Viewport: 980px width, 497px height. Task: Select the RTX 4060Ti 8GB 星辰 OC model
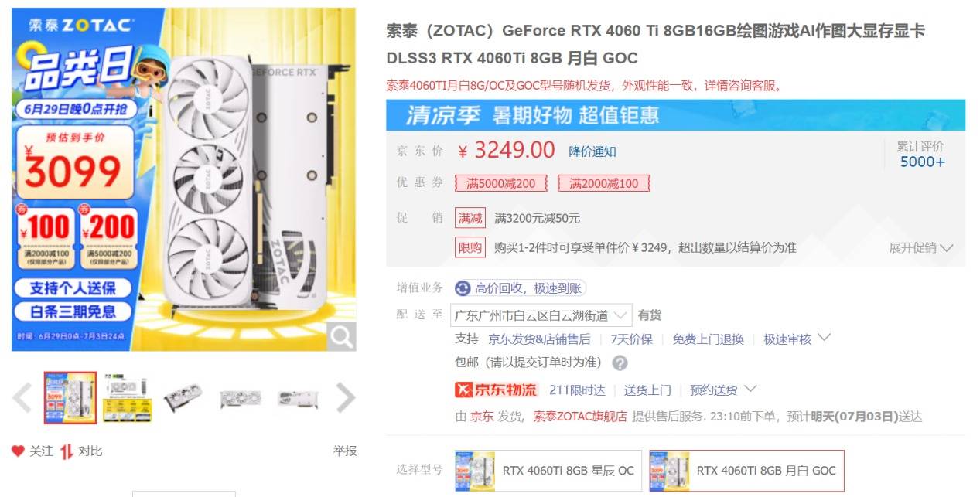(x=548, y=470)
